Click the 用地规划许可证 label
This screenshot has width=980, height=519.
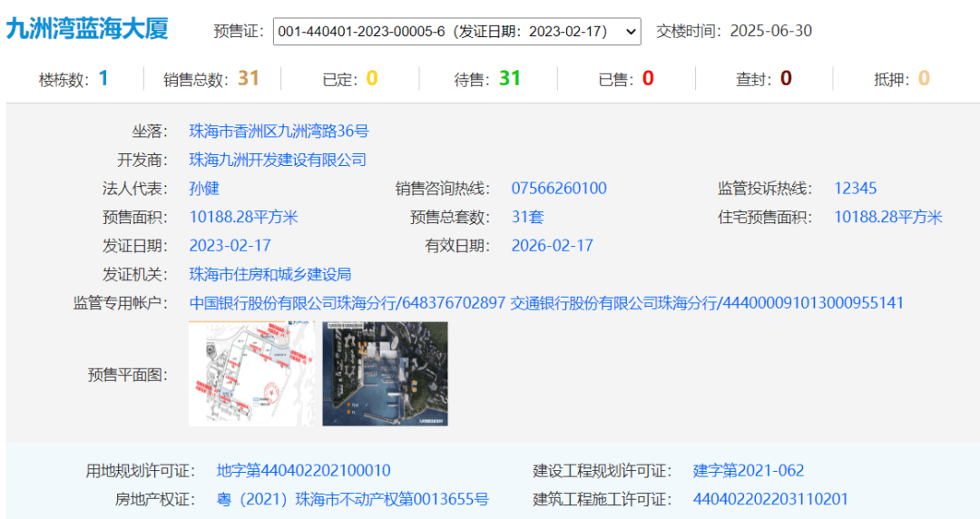pos(141,471)
